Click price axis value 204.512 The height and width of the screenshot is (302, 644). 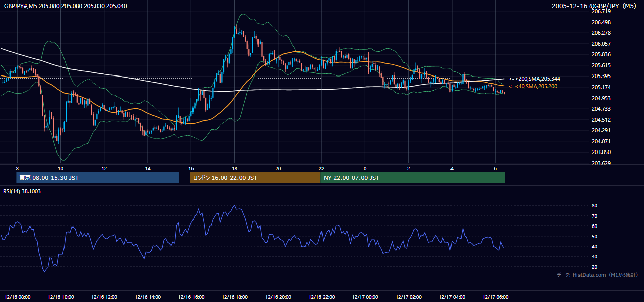[601, 120]
